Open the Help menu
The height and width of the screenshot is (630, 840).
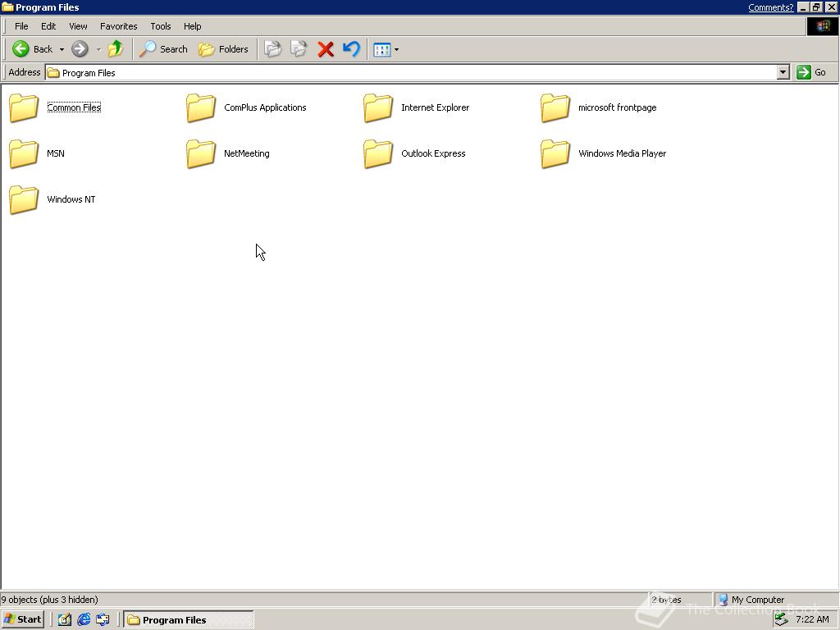tap(192, 26)
